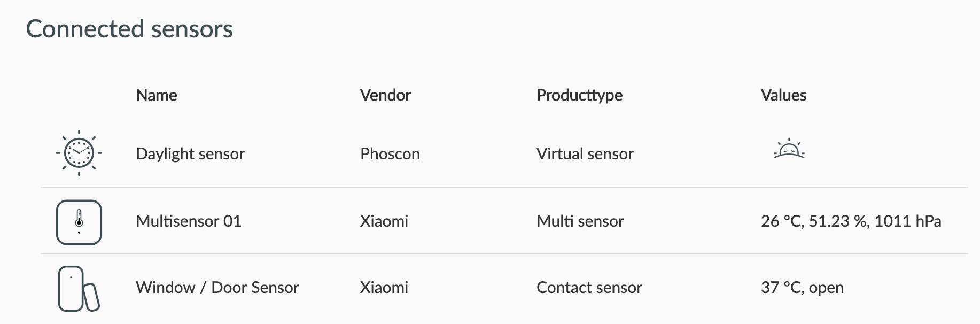
Task: Open the Multisensor 01 entry
Action: coord(189,221)
